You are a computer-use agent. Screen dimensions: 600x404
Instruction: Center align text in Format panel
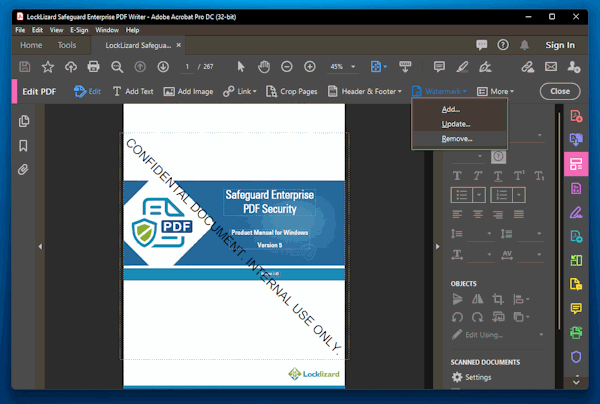478,214
